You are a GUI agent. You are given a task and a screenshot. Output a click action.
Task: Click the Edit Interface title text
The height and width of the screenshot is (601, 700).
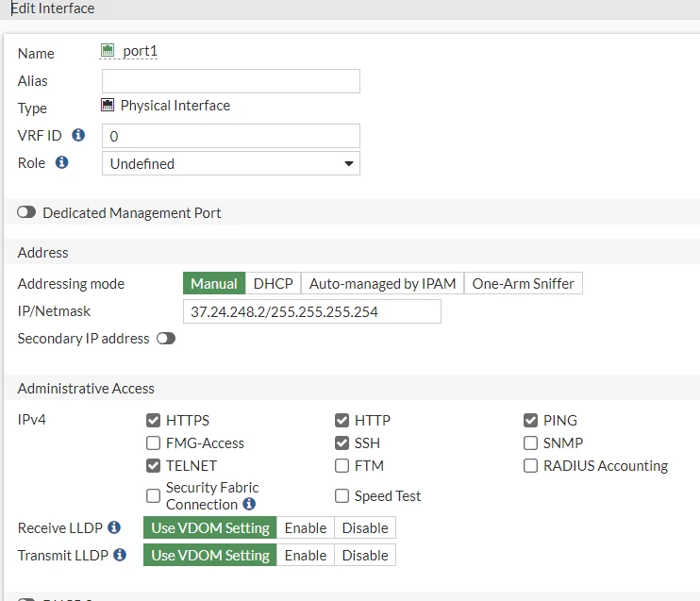click(x=53, y=8)
